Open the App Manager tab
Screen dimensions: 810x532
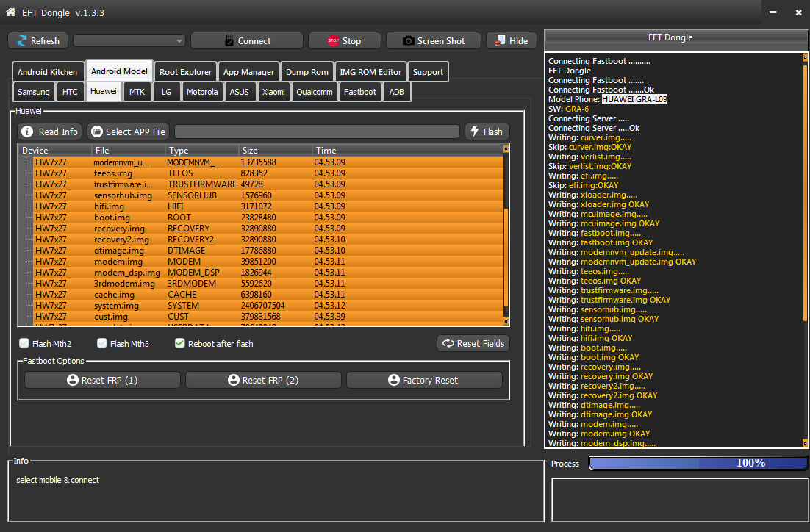(248, 72)
